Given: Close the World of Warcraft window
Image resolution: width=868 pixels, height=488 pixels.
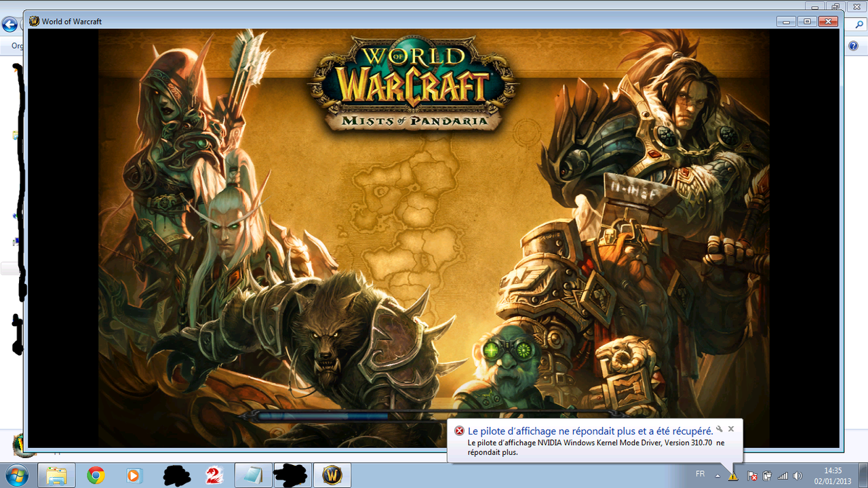Looking at the screenshot, I should point(828,21).
